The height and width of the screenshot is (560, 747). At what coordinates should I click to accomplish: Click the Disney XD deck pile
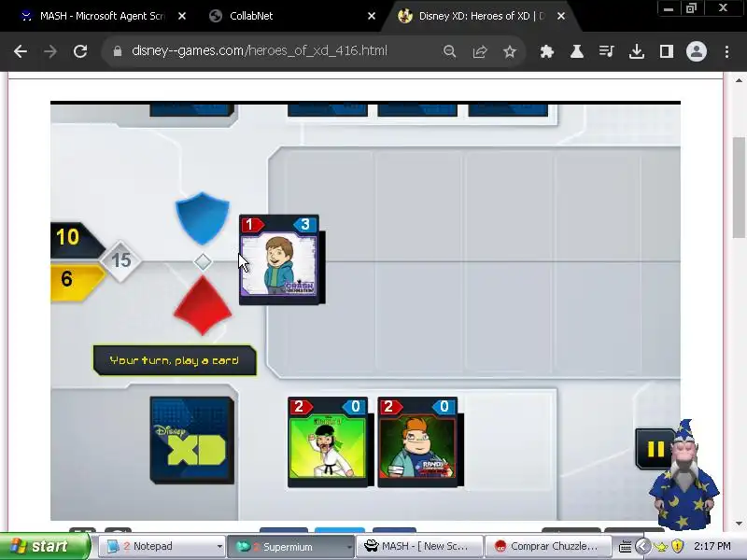click(192, 440)
